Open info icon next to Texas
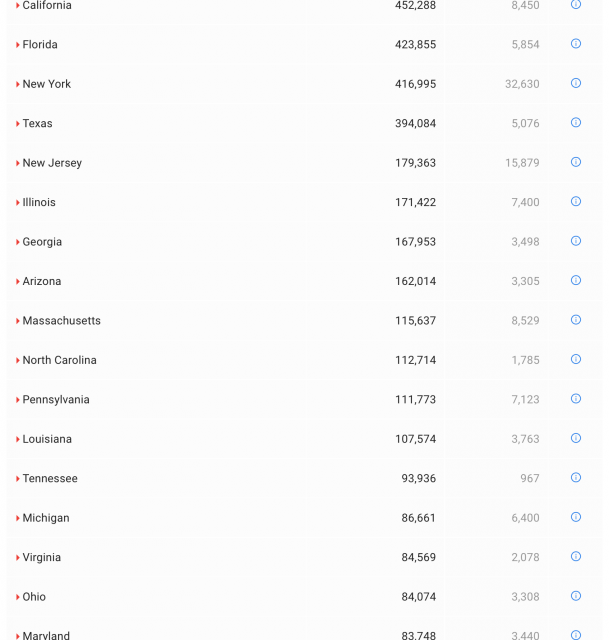 [576, 123]
